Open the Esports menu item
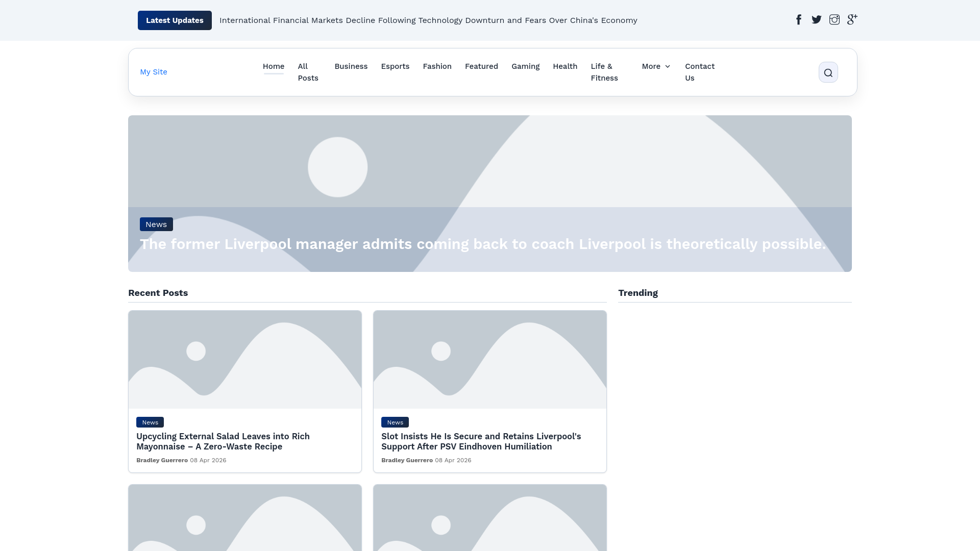 click(x=395, y=67)
